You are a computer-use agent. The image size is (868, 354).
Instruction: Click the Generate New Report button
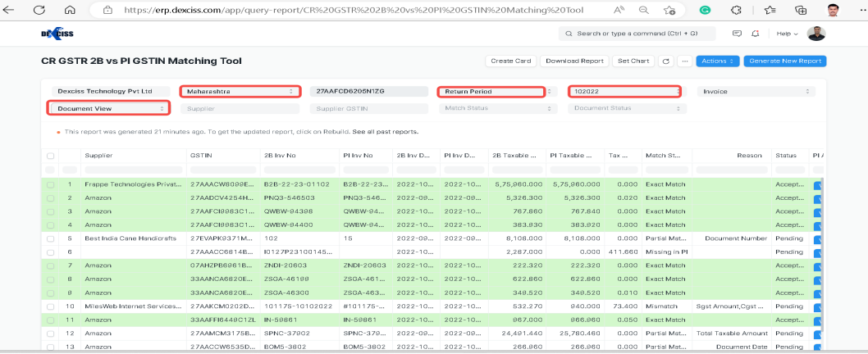(x=786, y=61)
